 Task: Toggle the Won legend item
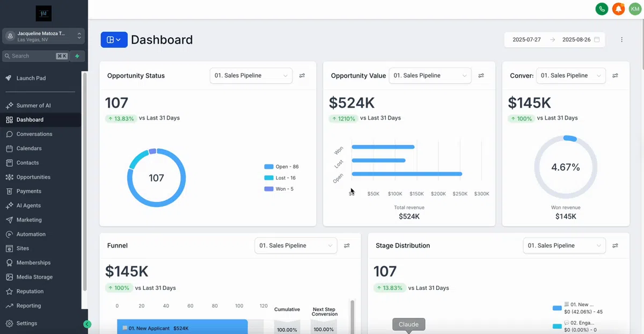(x=279, y=189)
